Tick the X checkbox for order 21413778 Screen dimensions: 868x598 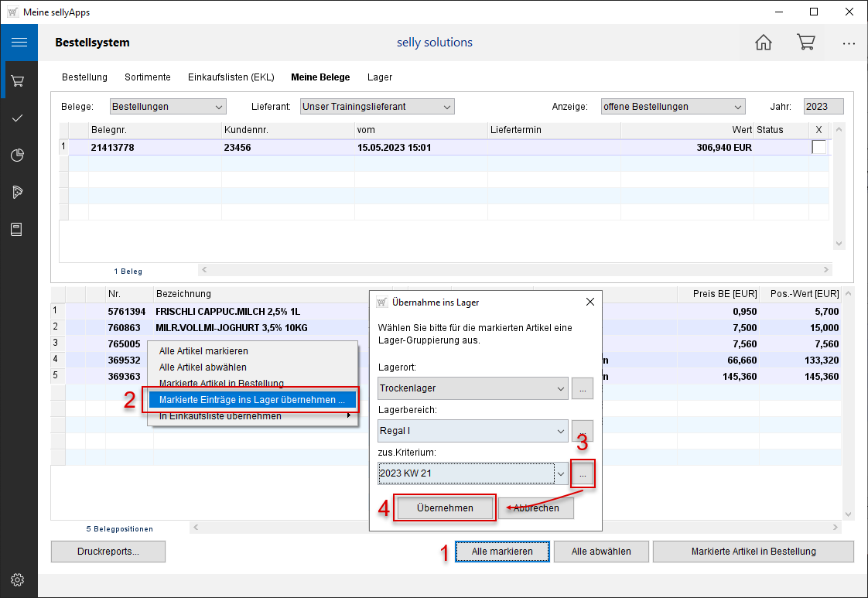[x=818, y=147]
